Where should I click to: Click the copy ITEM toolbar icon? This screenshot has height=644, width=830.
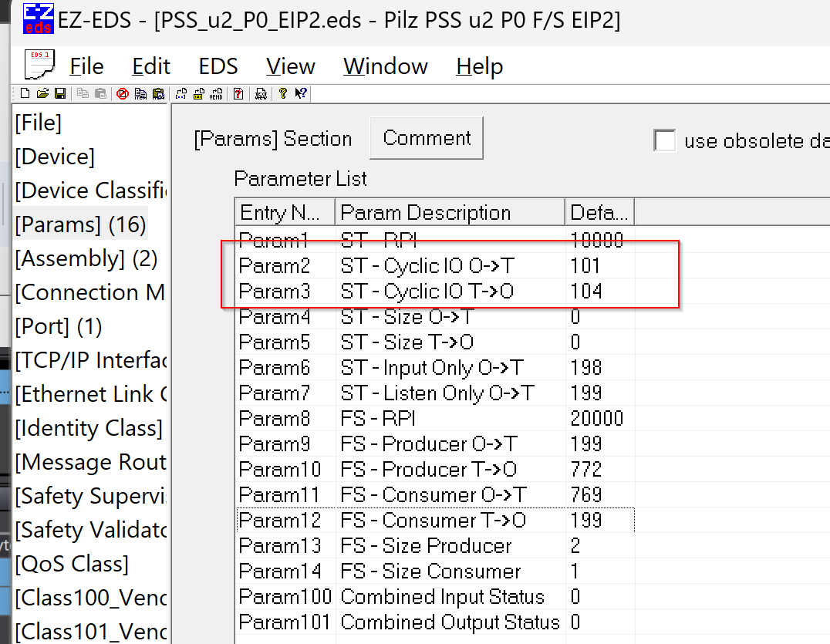140,93
